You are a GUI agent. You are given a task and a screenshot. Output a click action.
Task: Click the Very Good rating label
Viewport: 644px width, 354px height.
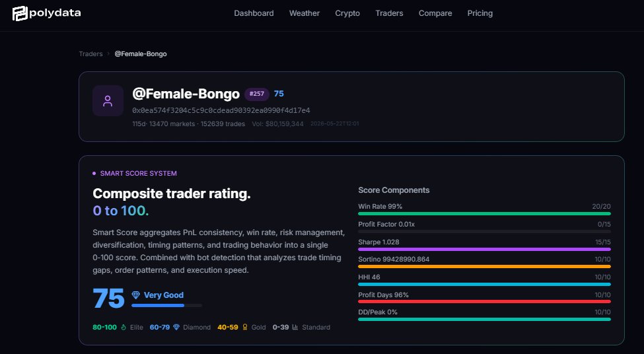point(163,295)
